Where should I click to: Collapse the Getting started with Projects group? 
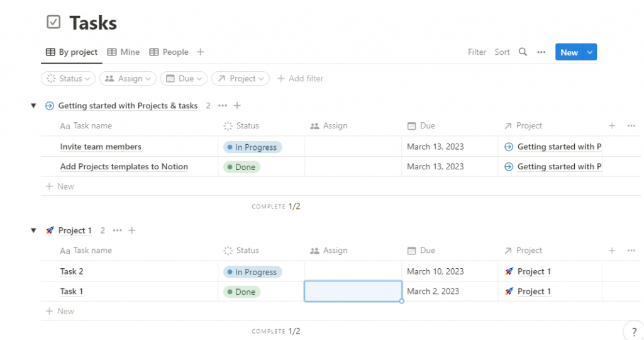point(34,106)
